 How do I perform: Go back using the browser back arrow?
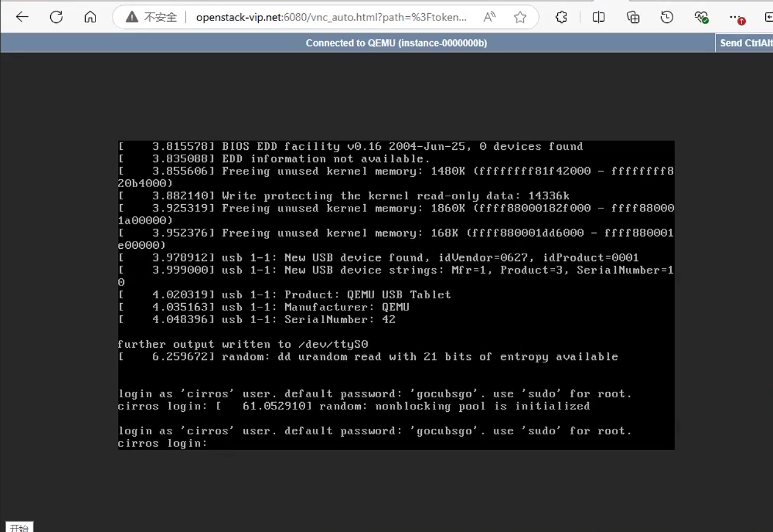tap(22, 18)
